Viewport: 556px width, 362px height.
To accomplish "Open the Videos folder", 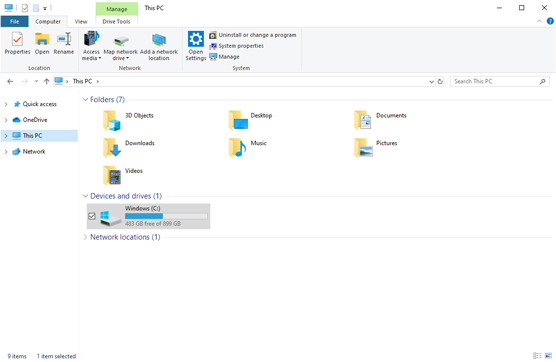I will 123,176.
